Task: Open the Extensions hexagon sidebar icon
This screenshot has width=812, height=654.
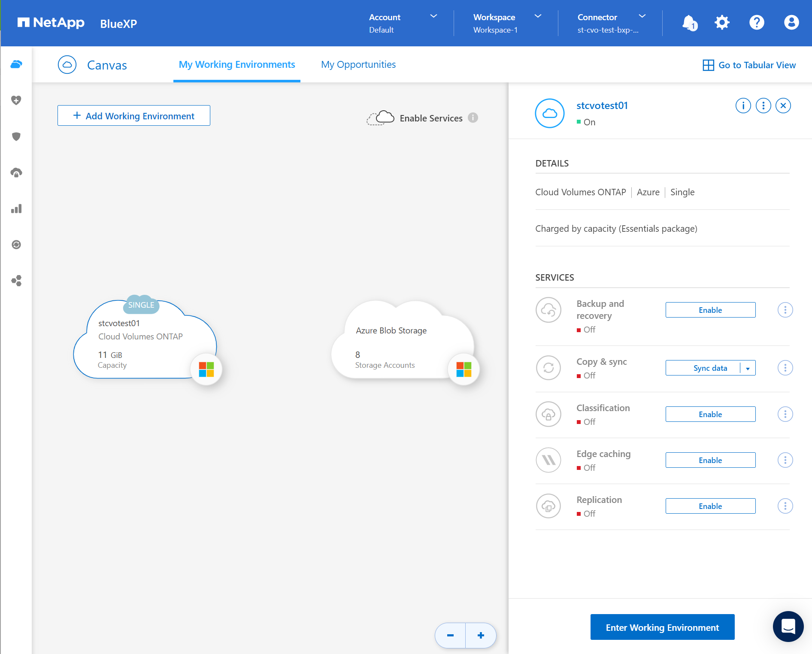Action: click(x=16, y=281)
